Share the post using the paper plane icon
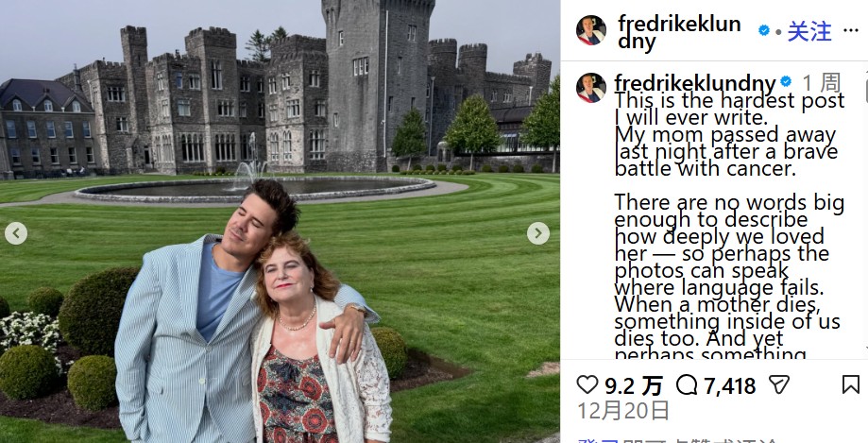Viewport: 868px width, 443px height. (x=778, y=384)
